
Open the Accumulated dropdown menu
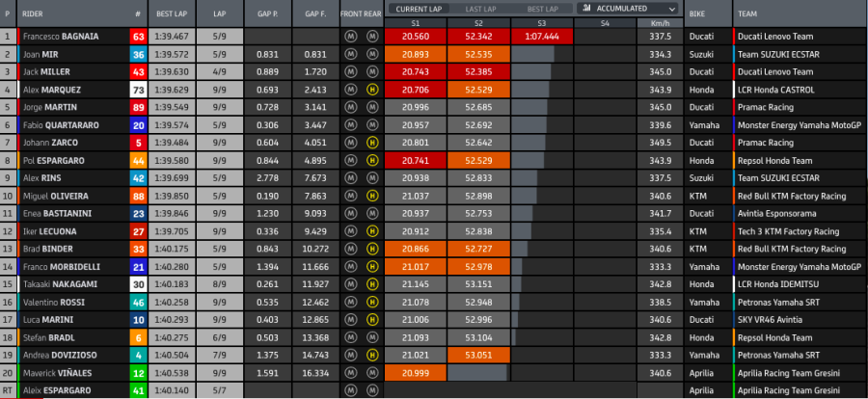tap(627, 9)
